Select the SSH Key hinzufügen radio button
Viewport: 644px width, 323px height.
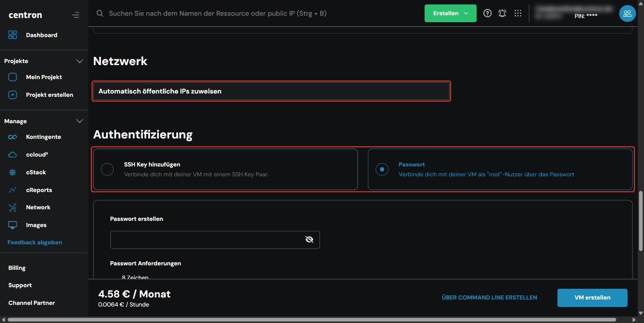point(107,169)
